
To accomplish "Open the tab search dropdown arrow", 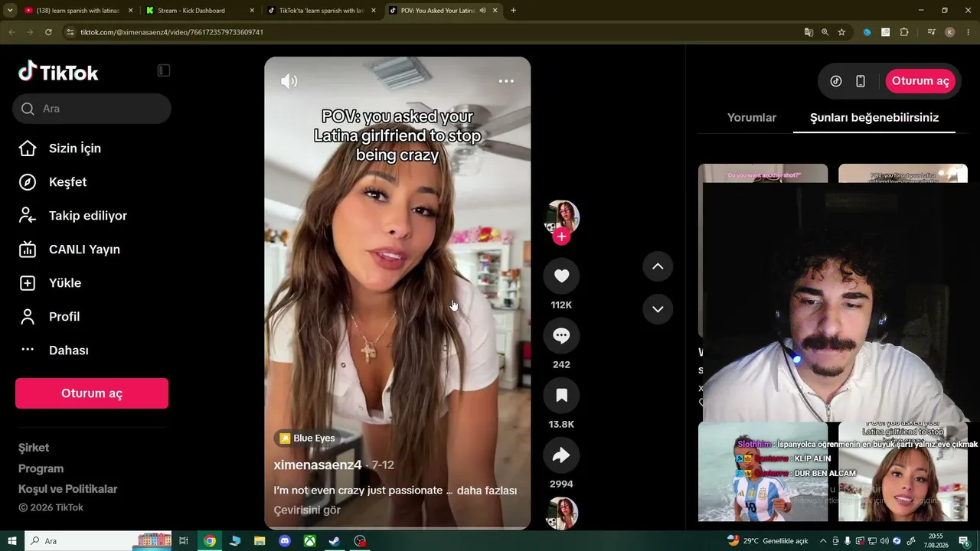I will click(x=10, y=11).
